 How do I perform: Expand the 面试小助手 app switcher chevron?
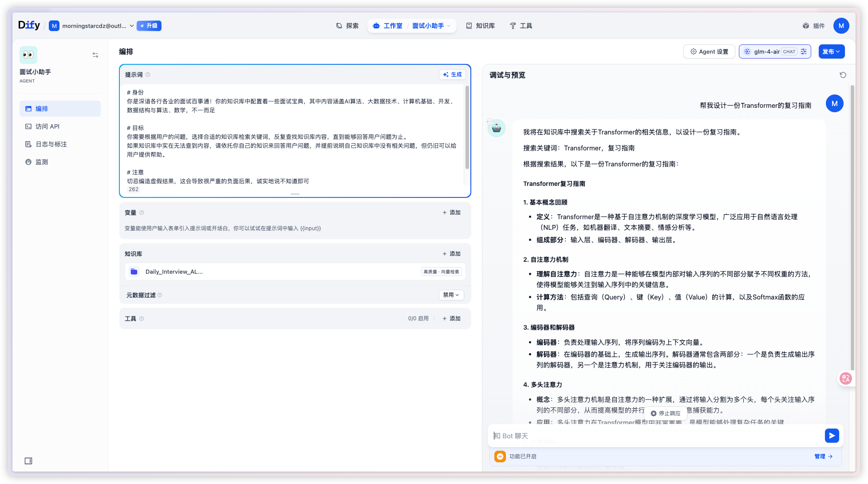coord(449,26)
